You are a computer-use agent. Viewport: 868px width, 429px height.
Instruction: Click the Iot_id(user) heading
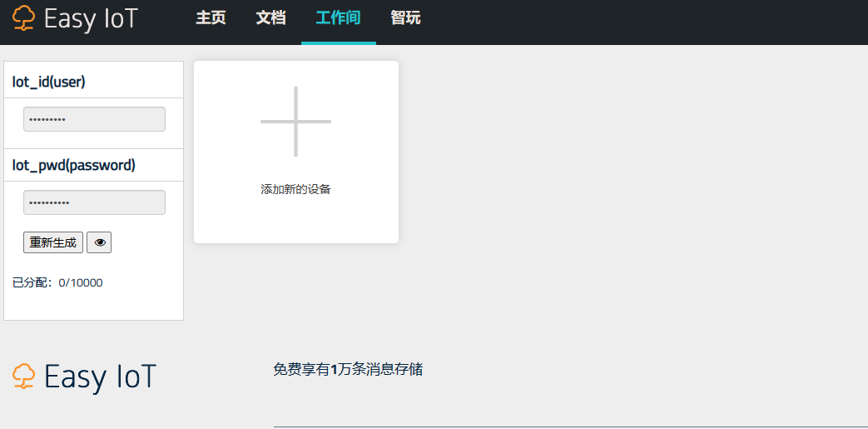tap(49, 82)
